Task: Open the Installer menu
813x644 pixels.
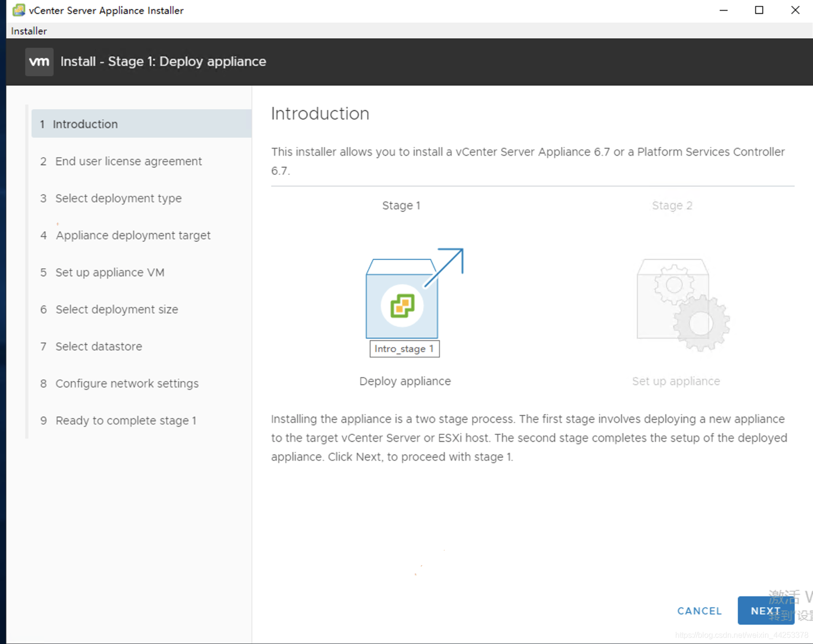Action: (x=29, y=31)
